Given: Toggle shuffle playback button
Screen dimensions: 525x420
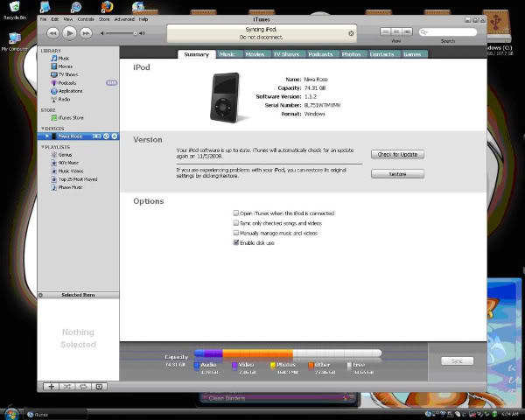Looking at the screenshot, I should point(67,387).
